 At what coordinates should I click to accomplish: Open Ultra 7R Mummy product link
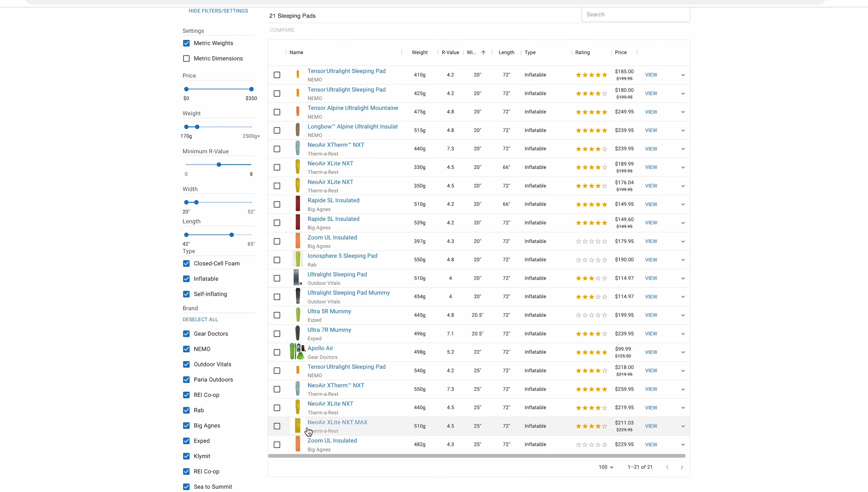329,330
